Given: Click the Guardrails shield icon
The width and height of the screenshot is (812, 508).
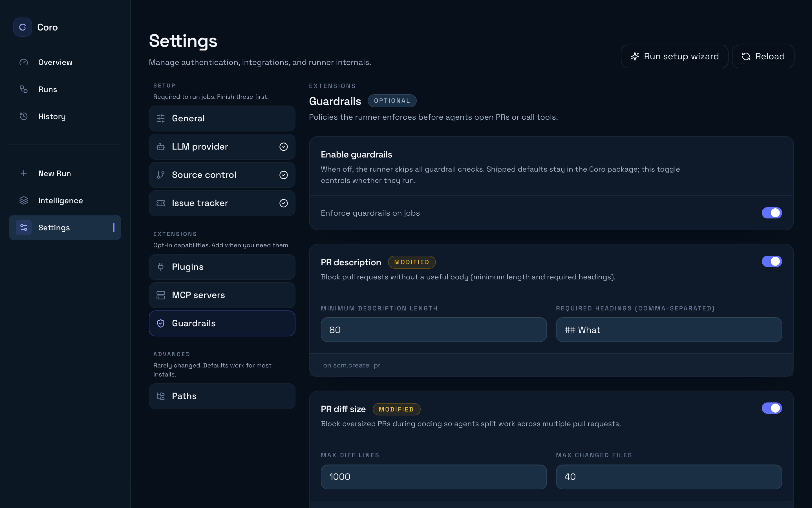Looking at the screenshot, I should (x=161, y=323).
